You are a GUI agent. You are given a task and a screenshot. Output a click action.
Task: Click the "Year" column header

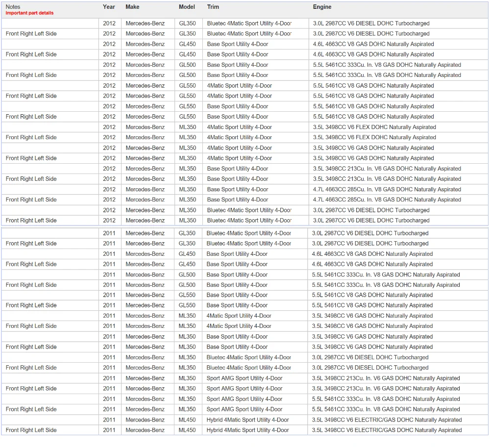click(109, 7)
